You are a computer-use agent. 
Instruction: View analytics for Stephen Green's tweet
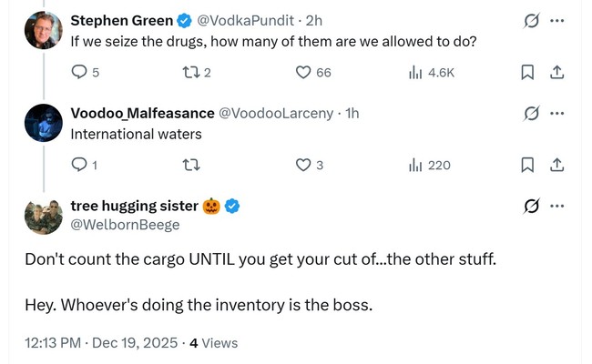coord(415,73)
